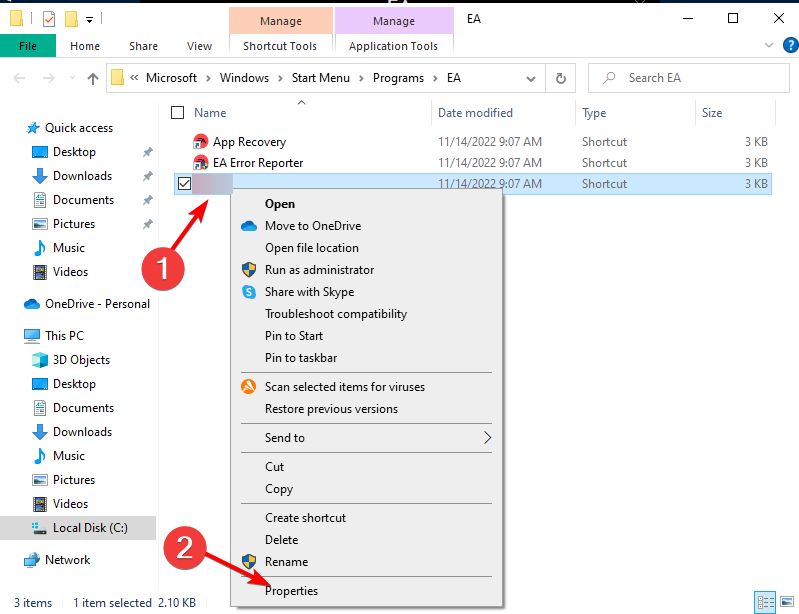
Task: Choose Properties from the context menu
Action: pyautogui.click(x=291, y=591)
